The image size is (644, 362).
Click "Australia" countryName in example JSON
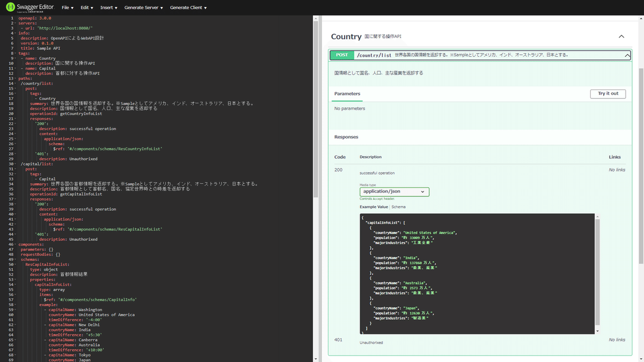(415, 283)
